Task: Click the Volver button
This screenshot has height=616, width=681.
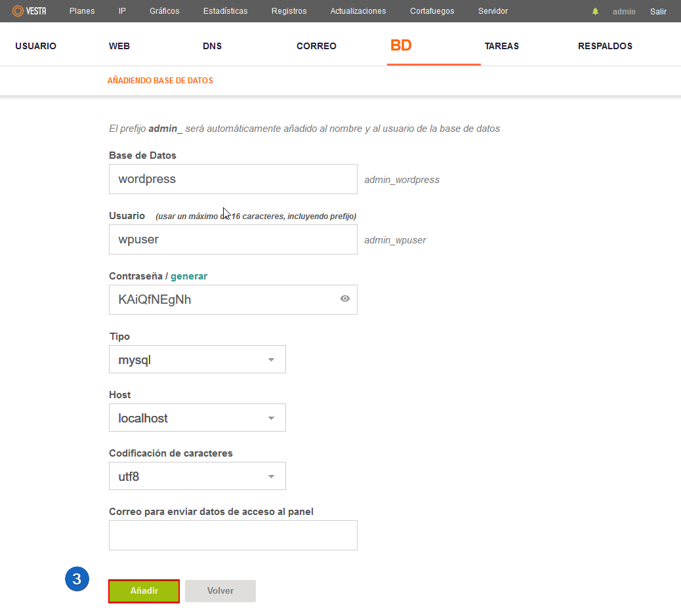Action: 220,591
